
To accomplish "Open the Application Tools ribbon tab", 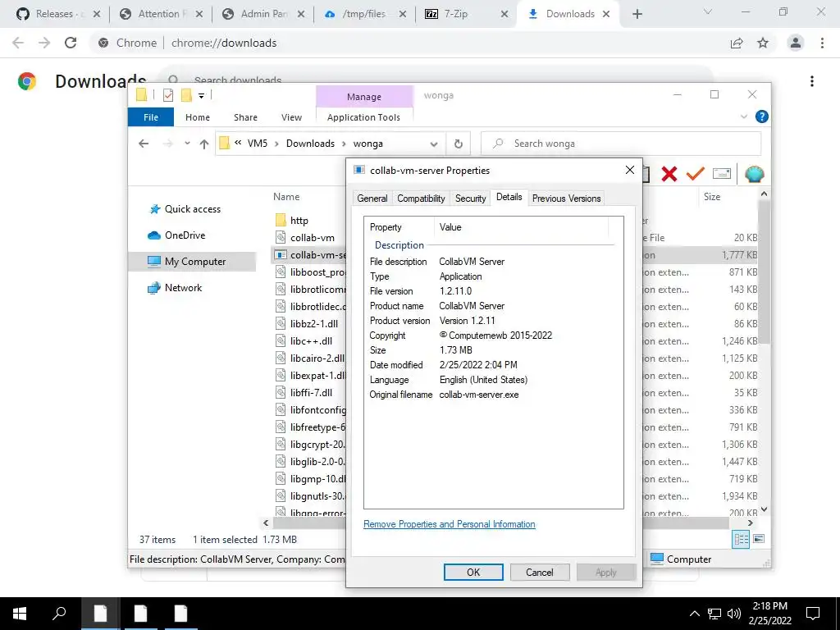I will click(363, 117).
